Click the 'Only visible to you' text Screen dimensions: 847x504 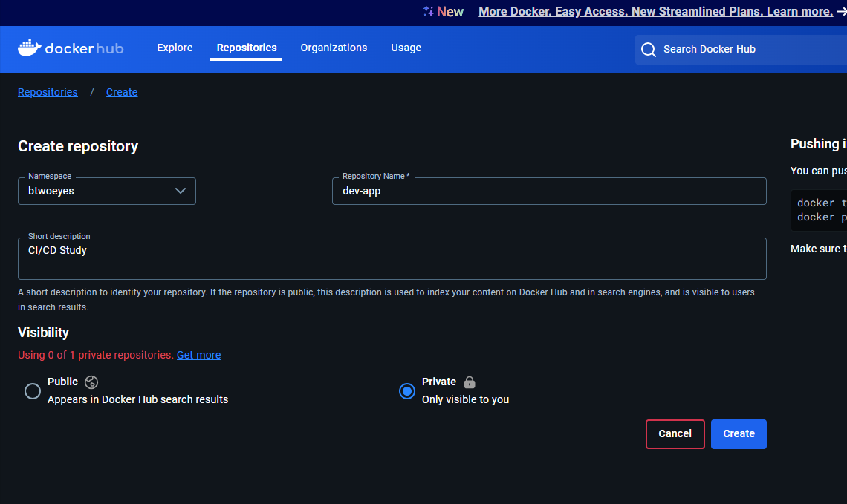[465, 399]
